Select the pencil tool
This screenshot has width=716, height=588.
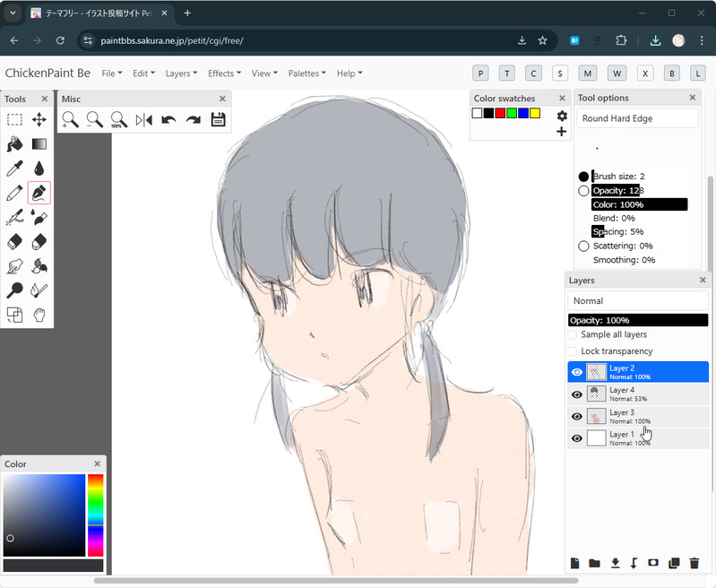point(14,193)
